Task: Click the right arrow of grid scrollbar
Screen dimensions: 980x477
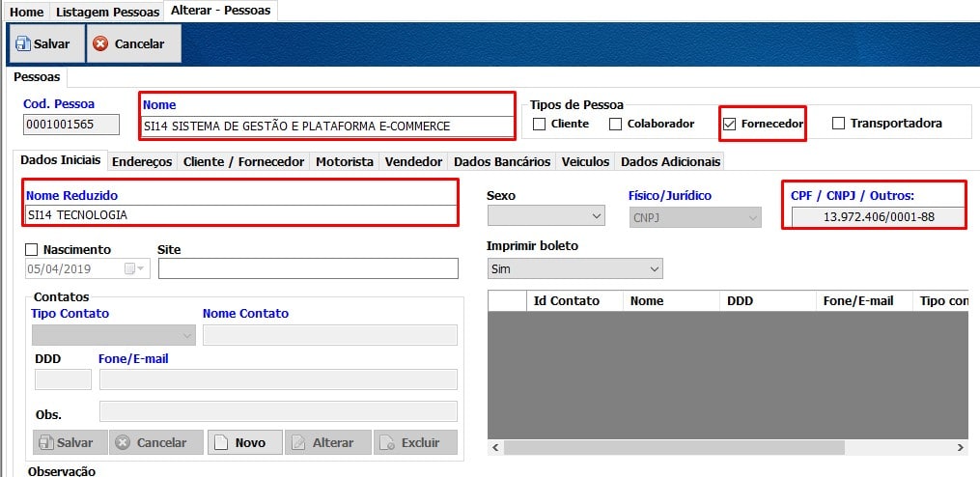Action: tap(960, 448)
